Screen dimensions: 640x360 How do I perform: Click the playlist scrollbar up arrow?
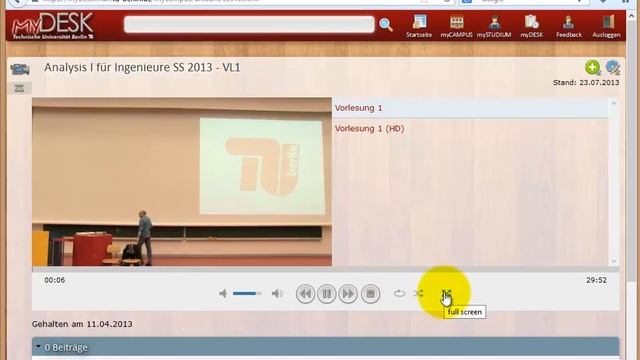point(613,103)
